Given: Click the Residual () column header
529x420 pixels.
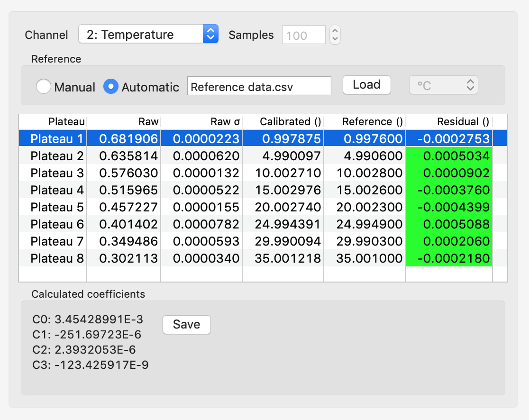Looking at the screenshot, I should pyautogui.click(x=449, y=122).
